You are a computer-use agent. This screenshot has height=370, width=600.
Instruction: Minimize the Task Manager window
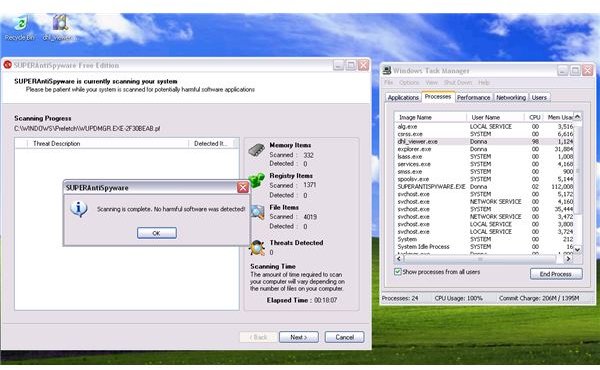click(562, 70)
